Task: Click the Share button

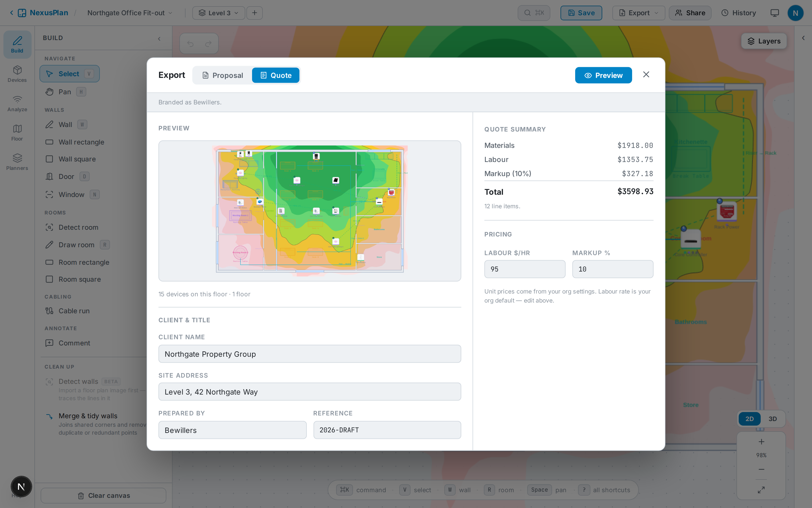Action: click(690, 13)
